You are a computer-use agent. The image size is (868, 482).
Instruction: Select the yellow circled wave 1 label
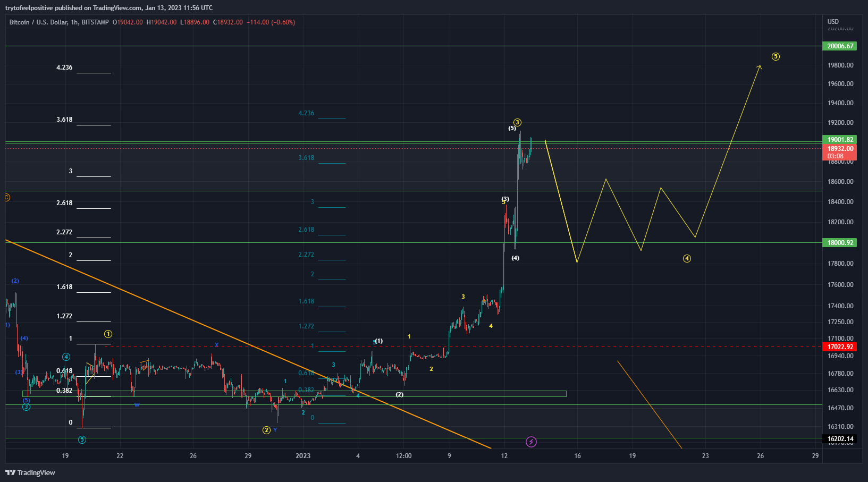click(108, 334)
